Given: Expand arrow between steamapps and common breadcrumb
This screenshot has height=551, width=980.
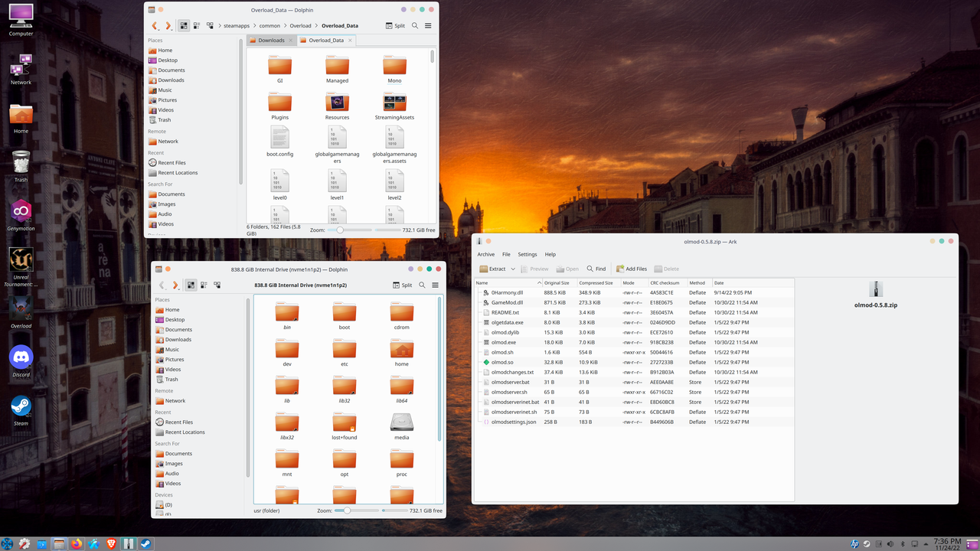Looking at the screenshot, I should click(x=254, y=26).
